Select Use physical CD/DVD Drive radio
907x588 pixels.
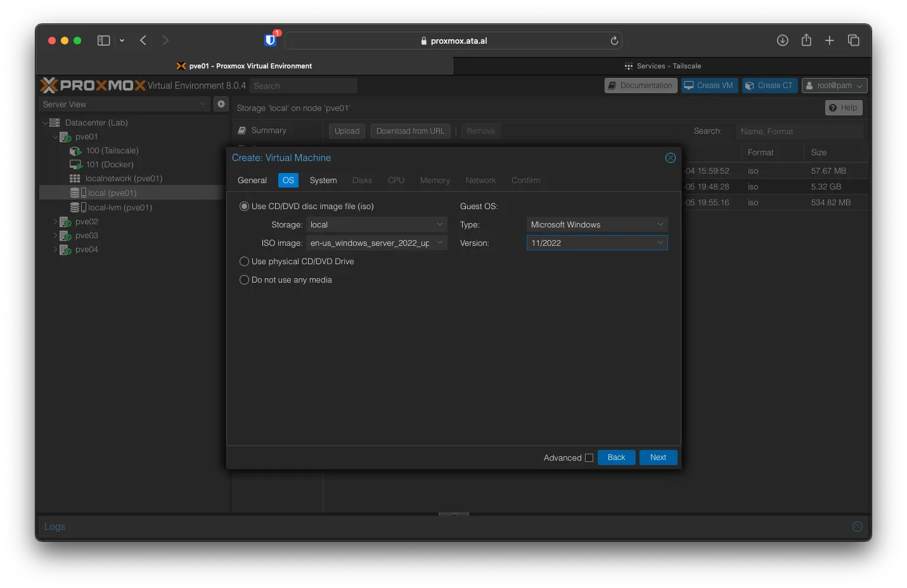244,262
